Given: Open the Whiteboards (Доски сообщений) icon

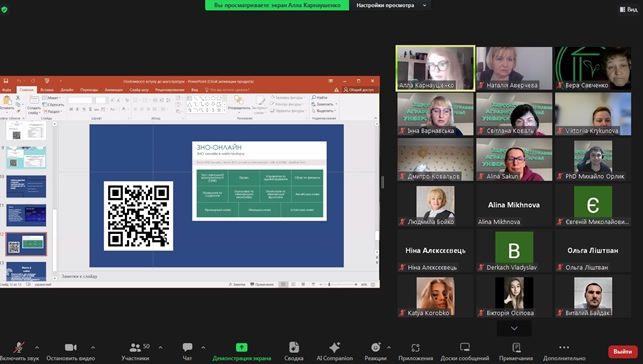Looking at the screenshot, I should coord(465,347).
